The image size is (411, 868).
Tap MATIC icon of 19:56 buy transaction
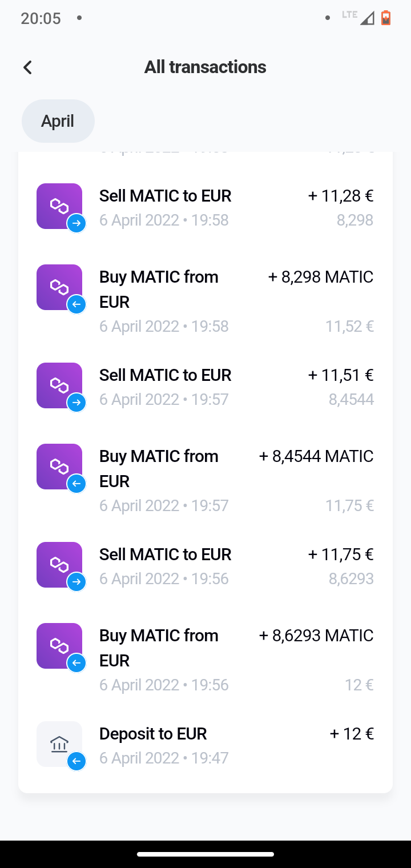pyautogui.click(x=59, y=646)
